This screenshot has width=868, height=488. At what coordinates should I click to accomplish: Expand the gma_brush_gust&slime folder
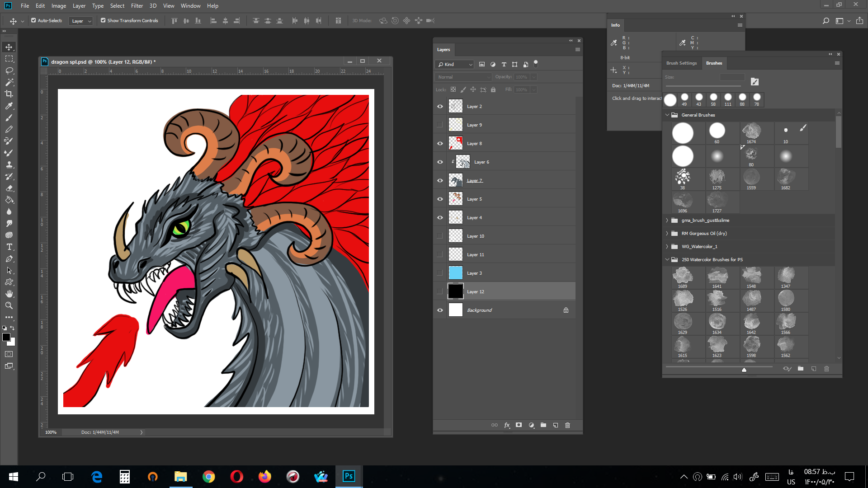pos(667,221)
